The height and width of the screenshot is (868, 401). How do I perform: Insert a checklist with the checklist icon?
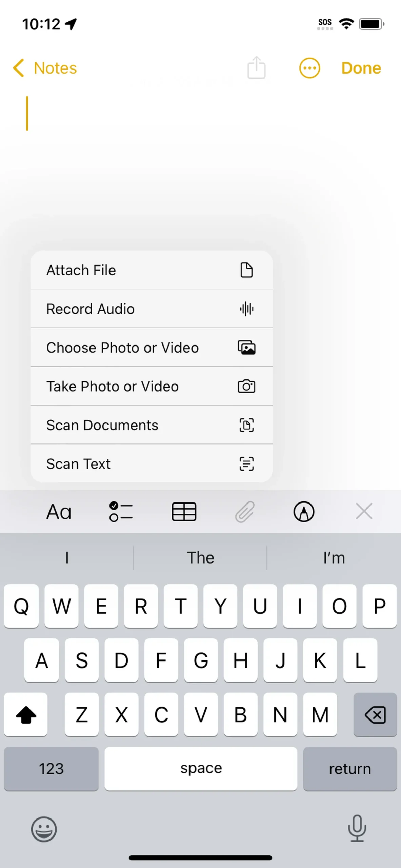[121, 512]
